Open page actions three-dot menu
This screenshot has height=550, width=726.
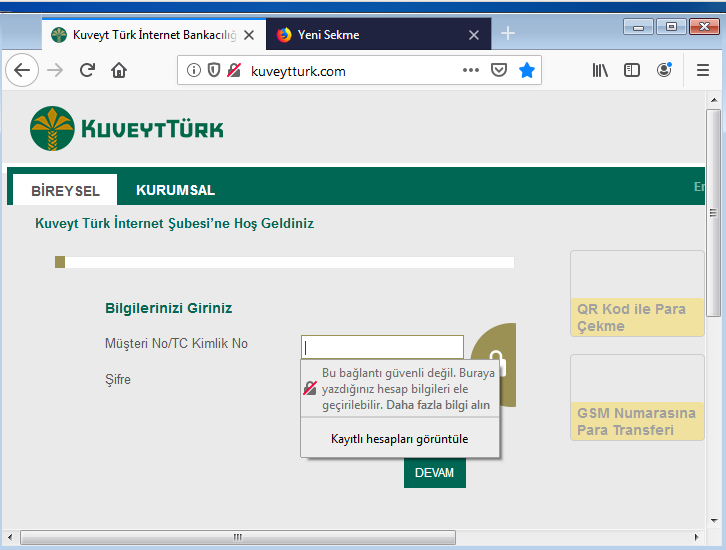click(x=470, y=70)
